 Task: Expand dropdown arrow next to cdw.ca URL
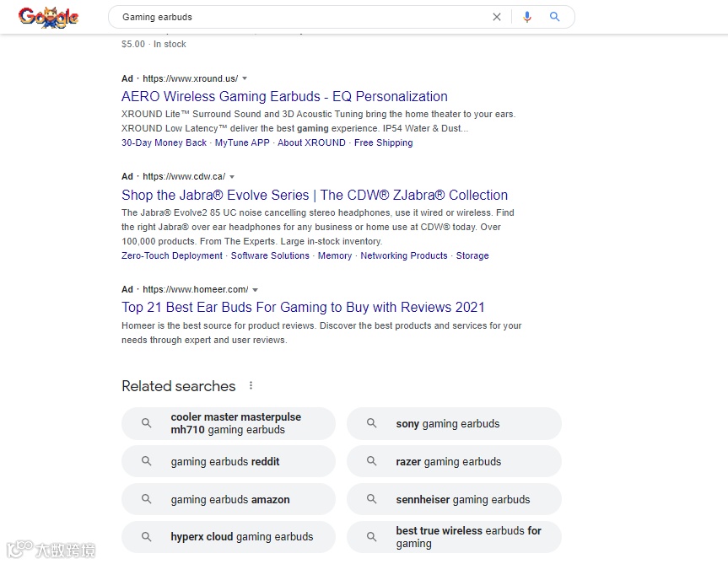232,177
